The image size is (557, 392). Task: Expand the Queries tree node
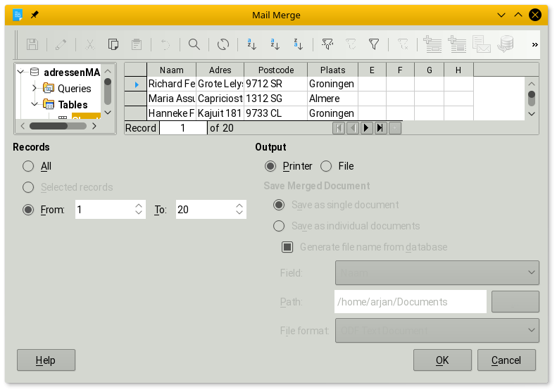34,89
